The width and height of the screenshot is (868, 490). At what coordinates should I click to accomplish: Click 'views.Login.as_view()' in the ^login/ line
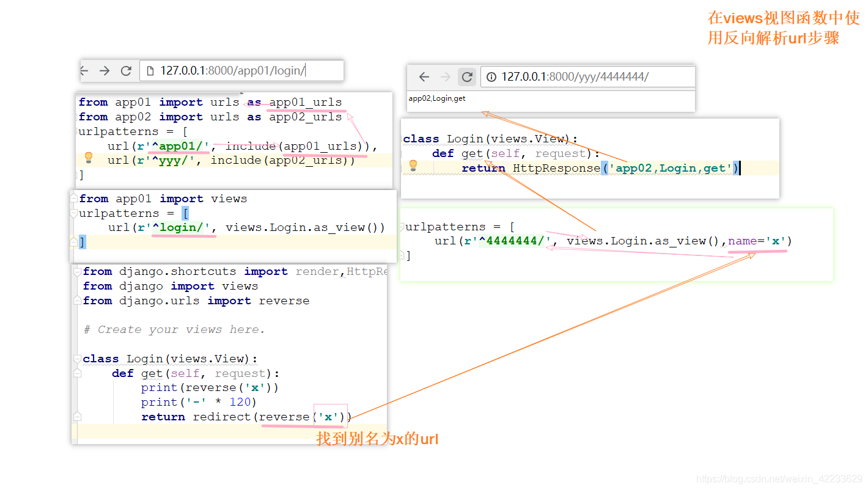[302, 227]
